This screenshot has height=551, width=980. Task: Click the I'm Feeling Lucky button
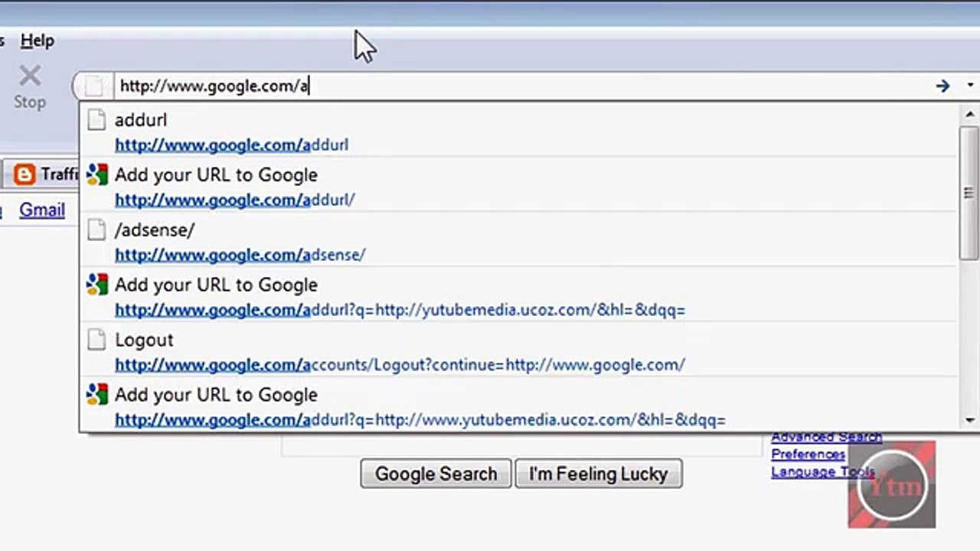click(x=599, y=474)
